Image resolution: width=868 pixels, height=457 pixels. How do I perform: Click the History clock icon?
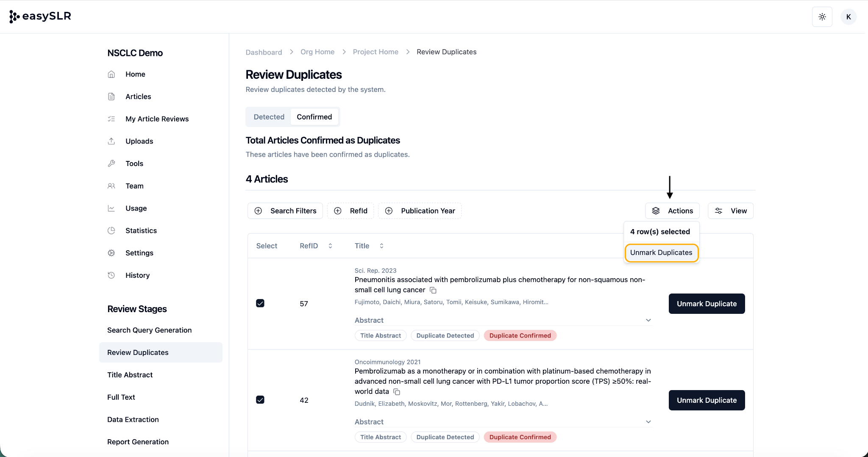pos(111,275)
